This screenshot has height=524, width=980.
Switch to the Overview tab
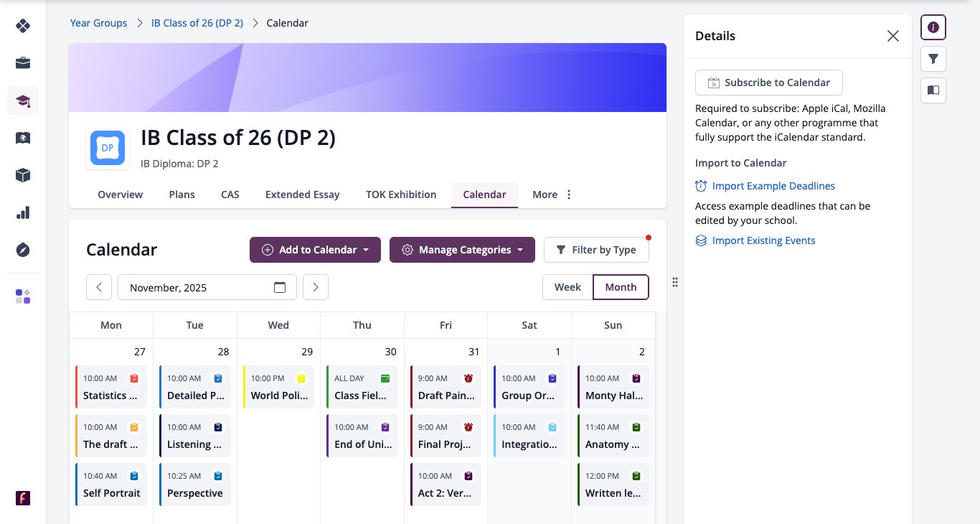pos(120,195)
